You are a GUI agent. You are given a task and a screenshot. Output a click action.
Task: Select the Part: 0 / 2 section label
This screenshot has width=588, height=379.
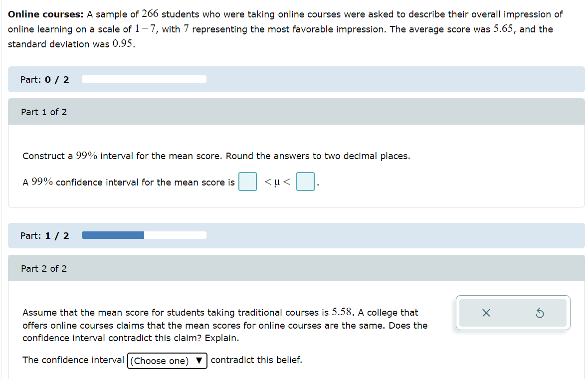44,79
